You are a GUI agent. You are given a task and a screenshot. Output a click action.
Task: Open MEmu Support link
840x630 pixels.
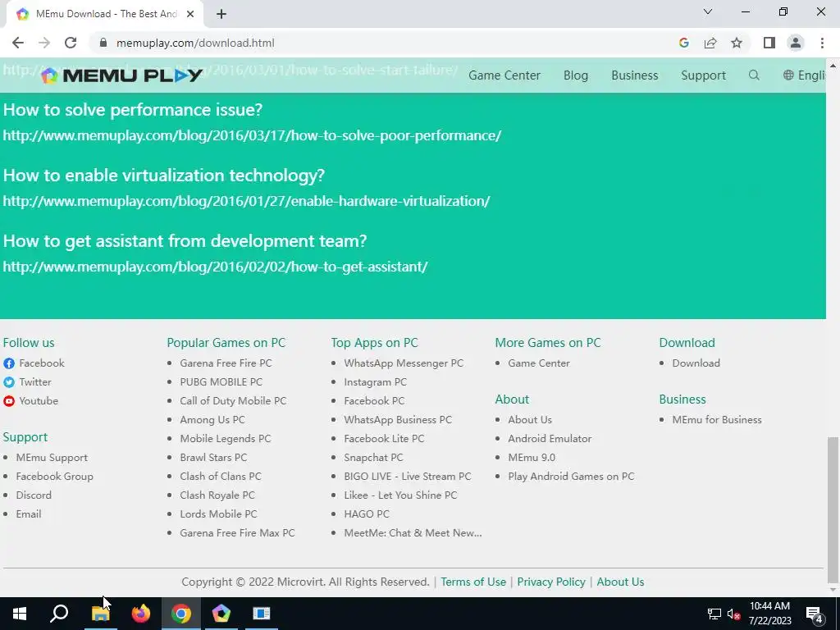tap(52, 458)
